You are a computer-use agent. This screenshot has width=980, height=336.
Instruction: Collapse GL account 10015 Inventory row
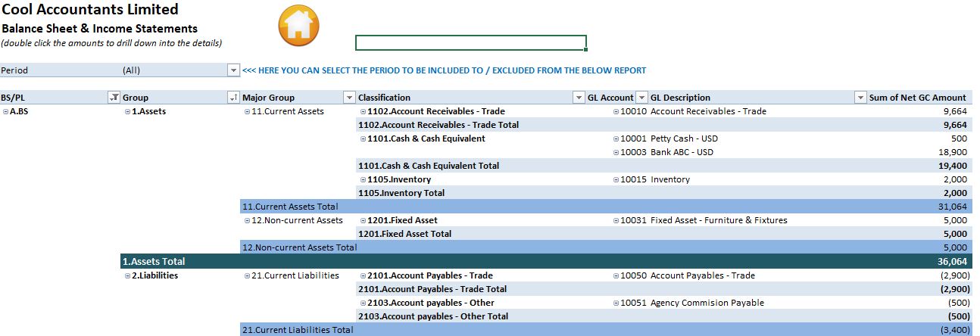pyautogui.click(x=616, y=179)
